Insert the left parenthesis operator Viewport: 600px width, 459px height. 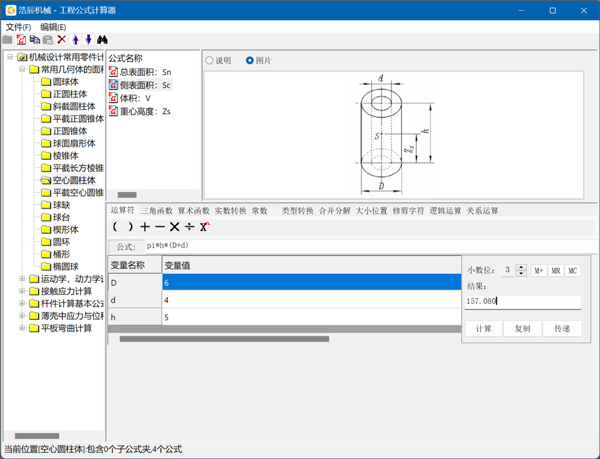click(115, 227)
